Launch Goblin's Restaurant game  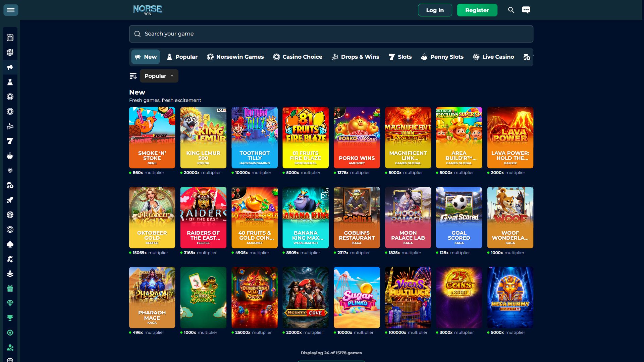357,218
